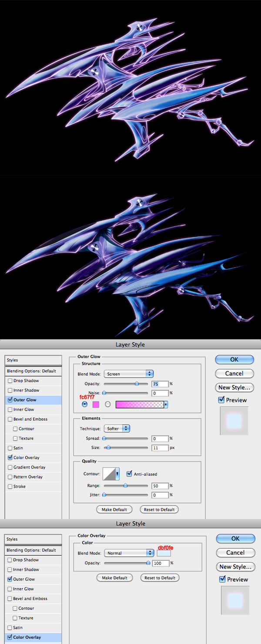This screenshot has width=261, height=644.
Task: Click New Style in the Color Overlay dialog
Action: point(235,566)
